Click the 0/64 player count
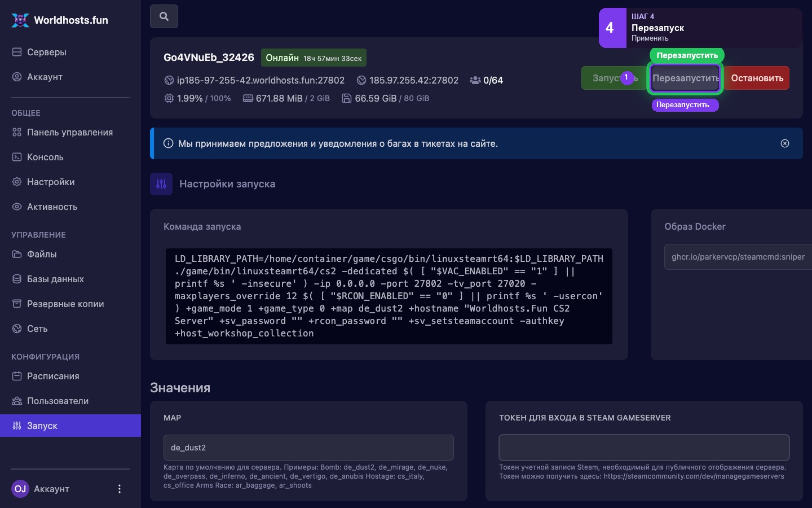 click(x=493, y=80)
